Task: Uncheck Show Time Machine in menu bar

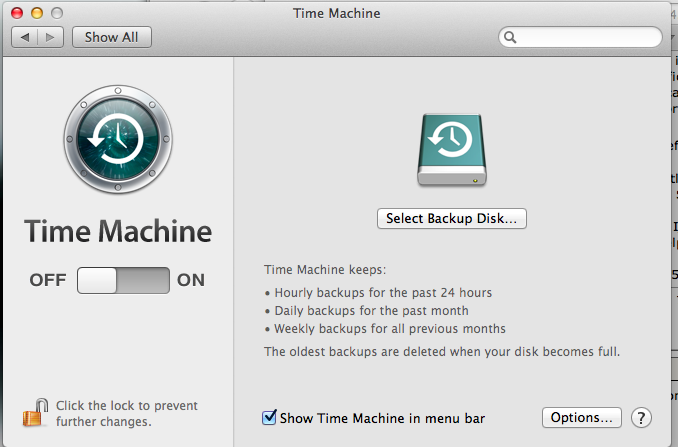Action: pyautogui.click(x=269, y=418)
